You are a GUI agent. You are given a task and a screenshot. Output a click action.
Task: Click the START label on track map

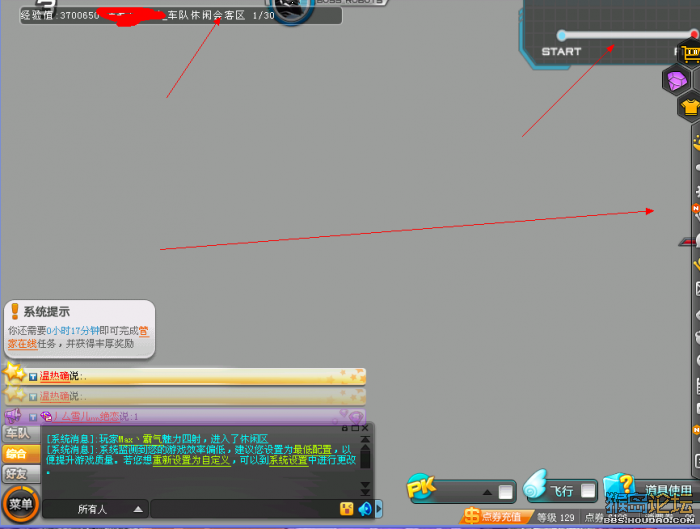click(561, 52)
